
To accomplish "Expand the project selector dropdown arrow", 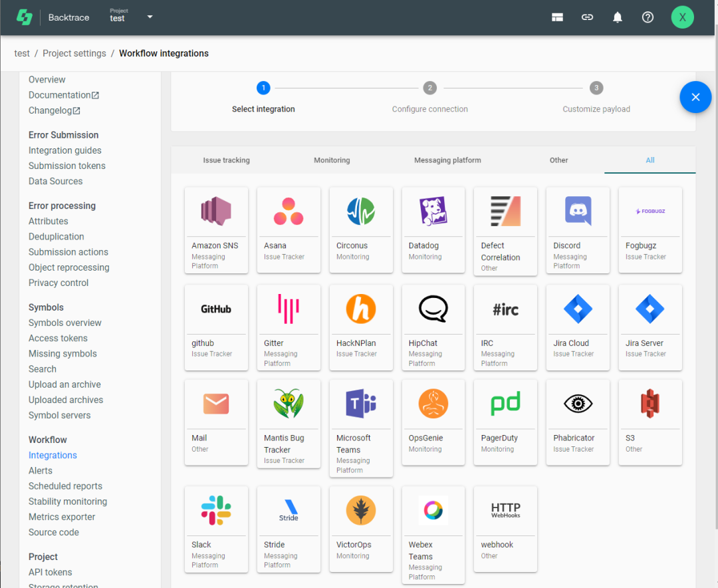I will [x=150, y=17].
